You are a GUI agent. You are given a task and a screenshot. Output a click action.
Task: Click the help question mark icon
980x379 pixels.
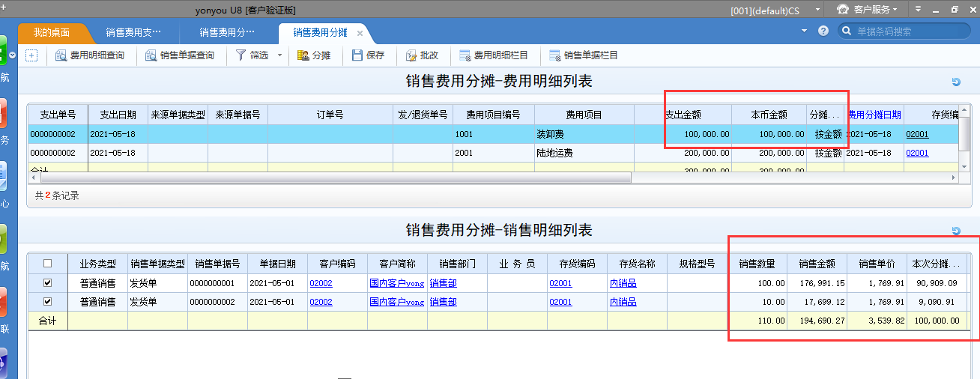point(823,31)
